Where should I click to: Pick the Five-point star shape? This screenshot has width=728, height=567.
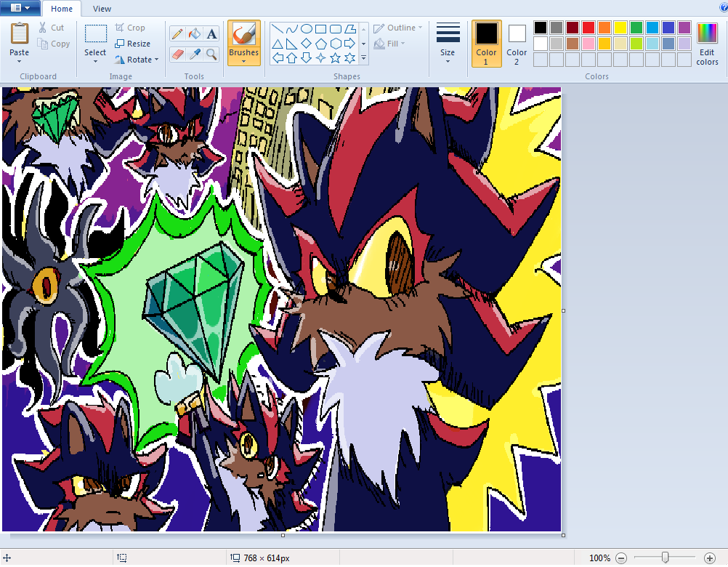click(335, 58)
